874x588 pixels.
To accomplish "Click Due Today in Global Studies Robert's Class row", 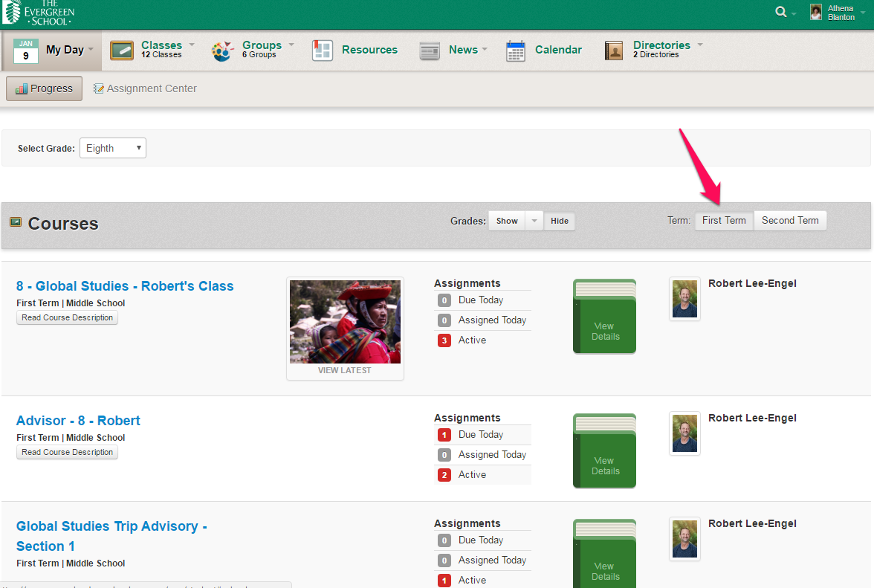I will coord(480,300).
